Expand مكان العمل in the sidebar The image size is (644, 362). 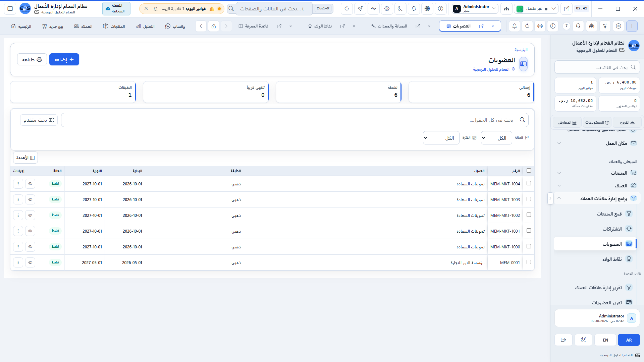pos(597,143)
